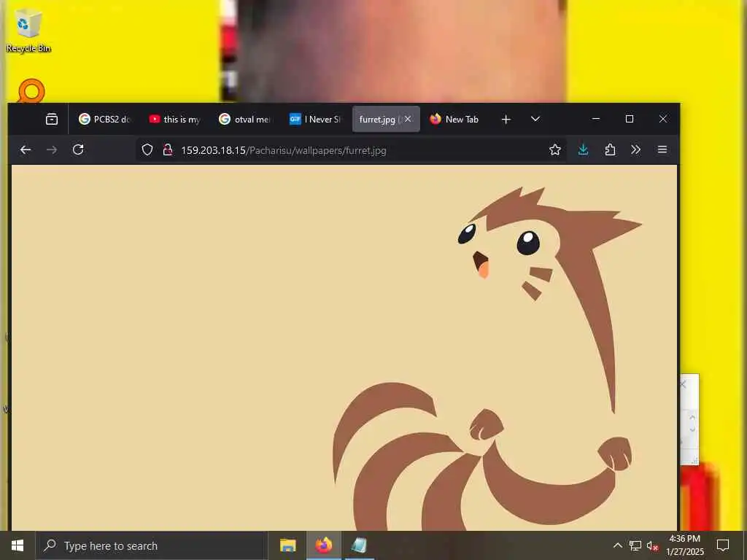Switch to the 'otval me' Google tab

(x=244, y=119)
